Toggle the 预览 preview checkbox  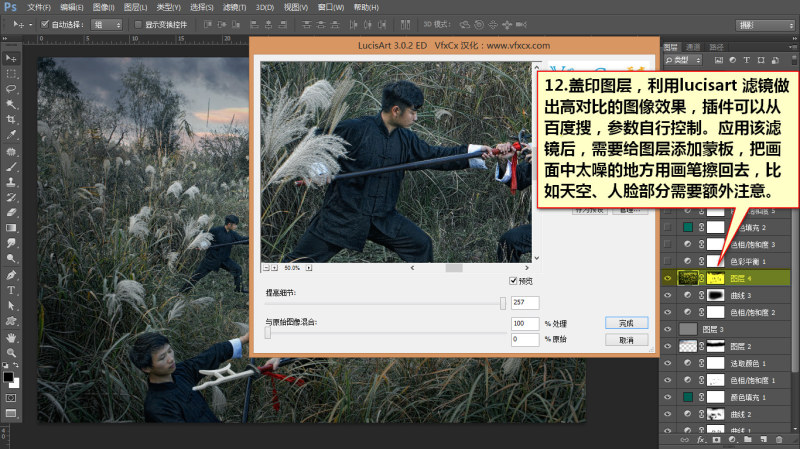pos(513,281)
